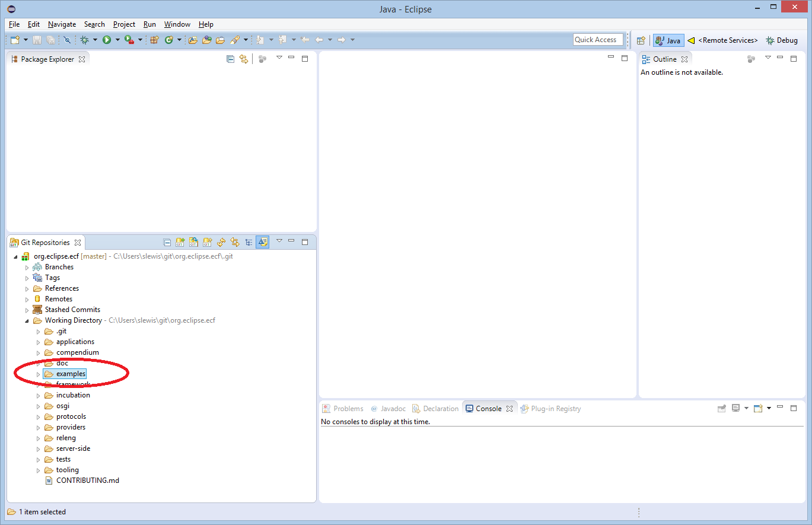The width and height of the screenshot is (812, 525).
Task: Toggle Link with Editor in Git Repositories
Action: coord(235,242)
